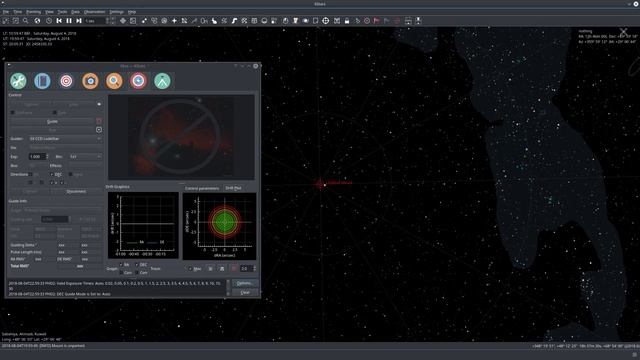Screen dimensions: 640x360
Task: Open the green tripod module icon
Action: tap(162, 81)
